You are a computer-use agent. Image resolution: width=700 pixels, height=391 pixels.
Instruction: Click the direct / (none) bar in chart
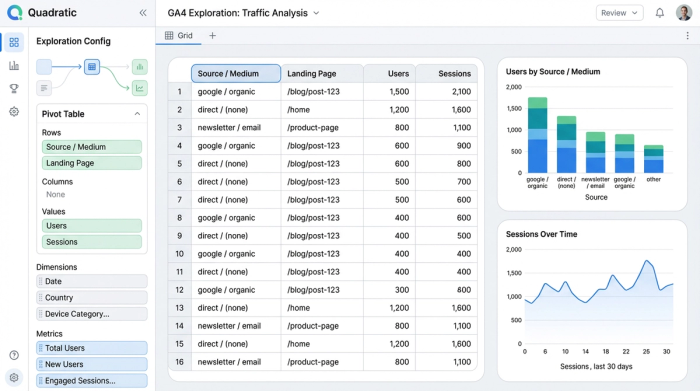[567, 145]
